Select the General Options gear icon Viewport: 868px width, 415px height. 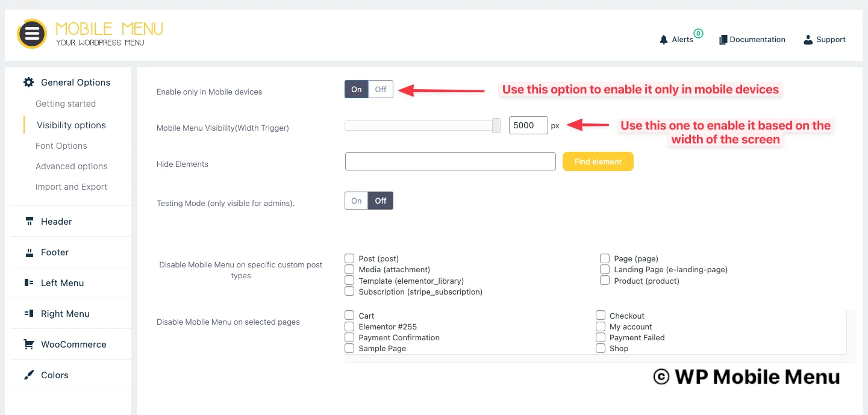tap(28, 83)
